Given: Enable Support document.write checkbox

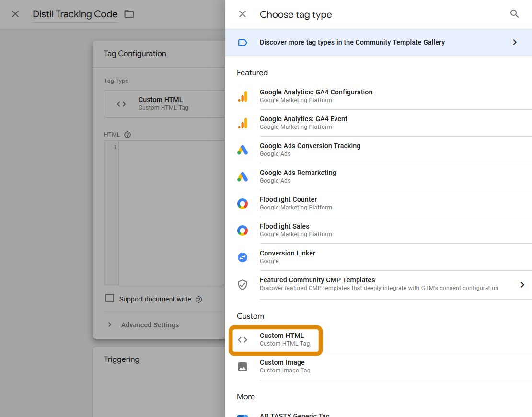Looking at the screenshot, I should pos(110,298).
